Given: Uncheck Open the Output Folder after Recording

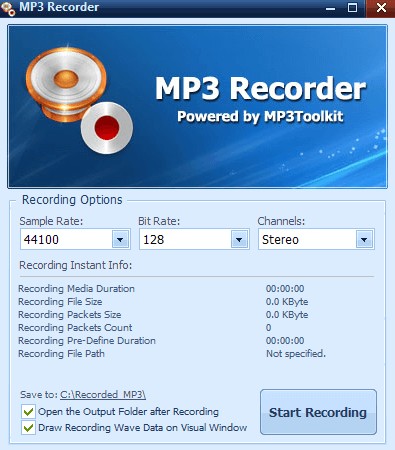Looking at the screenshot, I should (x=28, y=412).
